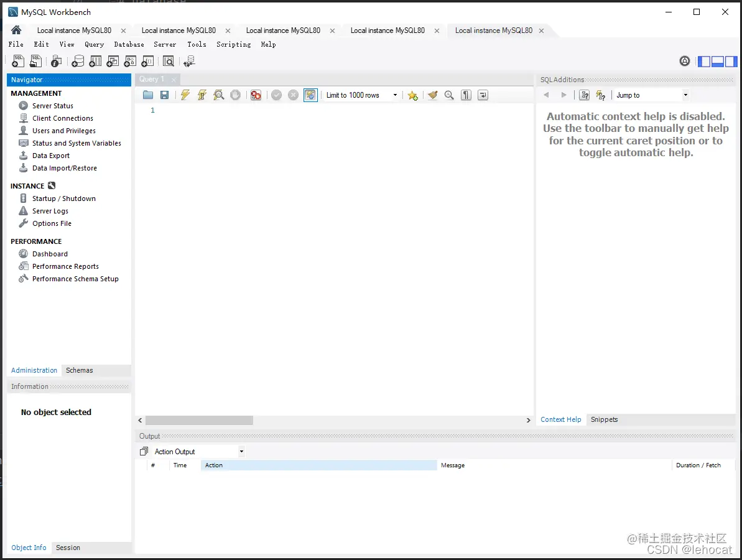Open the Action Output type dropdown
The image size is (742, 560).
click(200, 452)
